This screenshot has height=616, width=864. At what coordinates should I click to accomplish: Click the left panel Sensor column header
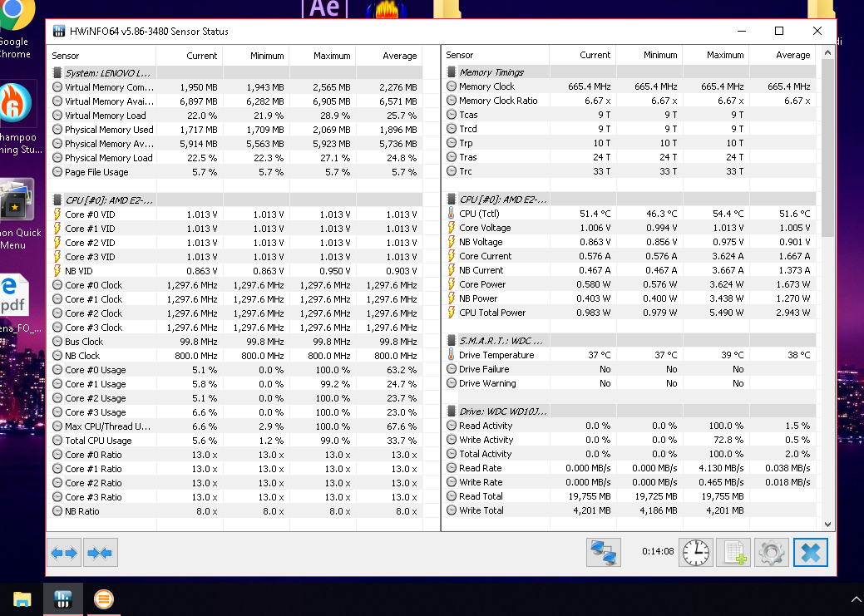[x=101, y=56]
